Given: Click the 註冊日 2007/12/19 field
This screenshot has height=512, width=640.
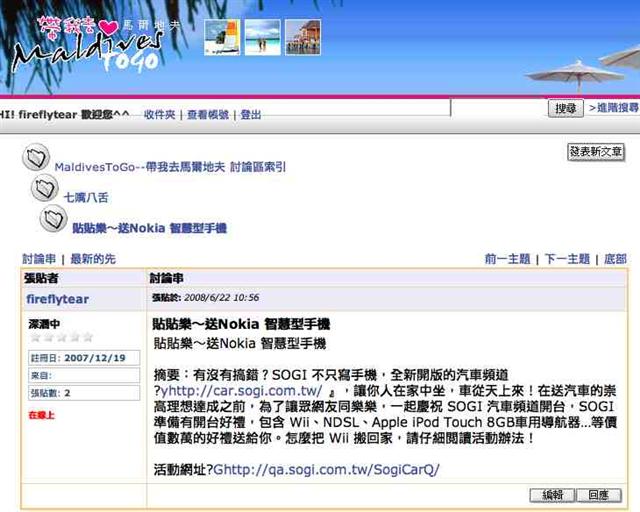Looking at the screenshot, I should [84, 358].
